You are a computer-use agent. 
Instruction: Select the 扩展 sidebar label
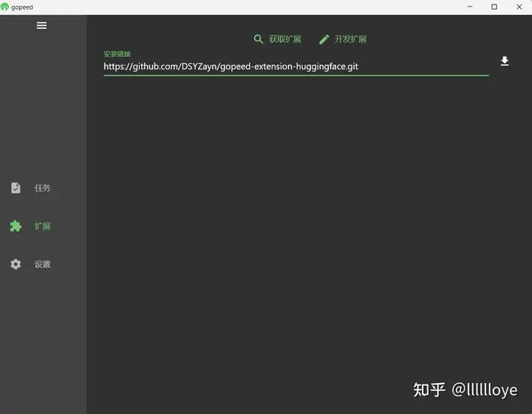pos(43,226)
